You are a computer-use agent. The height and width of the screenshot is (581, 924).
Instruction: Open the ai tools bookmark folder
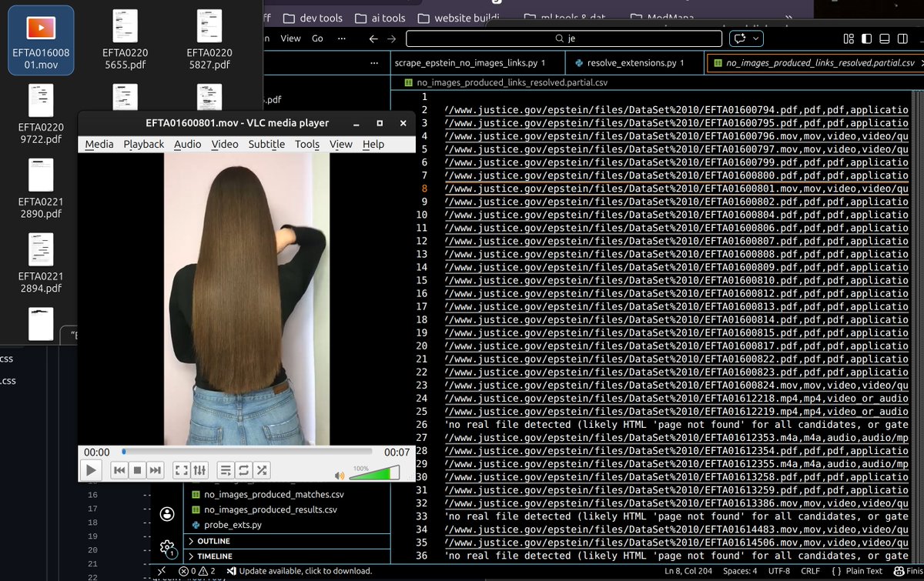click(380, 18)
